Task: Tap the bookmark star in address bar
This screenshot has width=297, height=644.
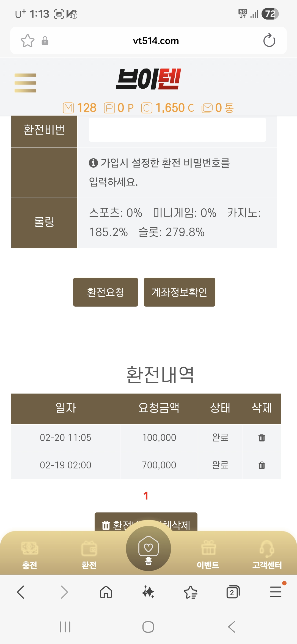Action: coord(28,41)
